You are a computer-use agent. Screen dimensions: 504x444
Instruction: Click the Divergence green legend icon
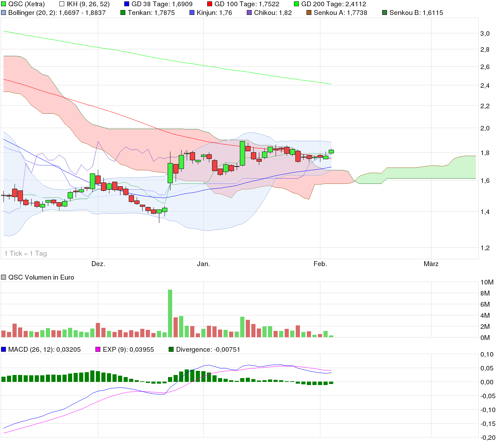(171, 350)
